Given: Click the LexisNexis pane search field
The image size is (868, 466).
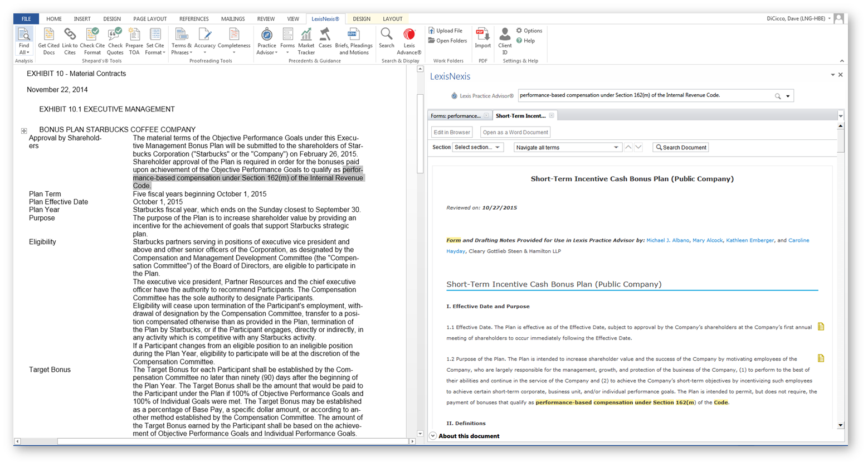Looking at the screenshot, I should coord(645,96).
